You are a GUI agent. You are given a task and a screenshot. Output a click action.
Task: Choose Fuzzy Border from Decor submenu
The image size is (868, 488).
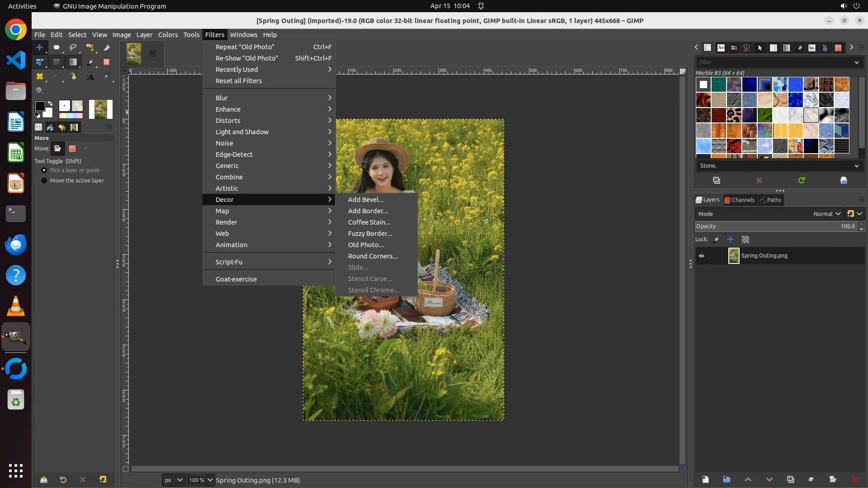tap(370, 234)
